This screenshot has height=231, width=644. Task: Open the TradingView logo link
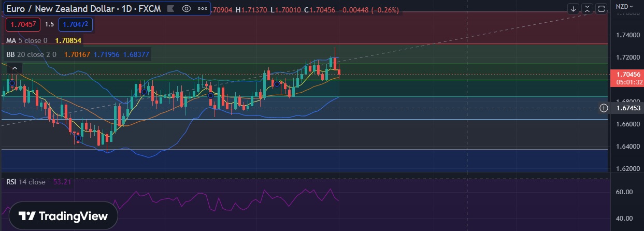pyautogui.click(x=63, y=216)
